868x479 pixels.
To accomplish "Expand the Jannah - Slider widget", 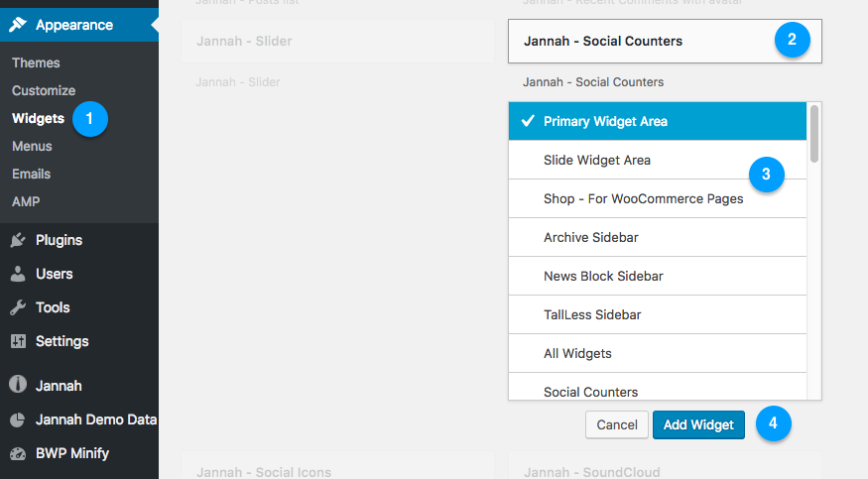I will pyautogui.click(x=337, y=41).
